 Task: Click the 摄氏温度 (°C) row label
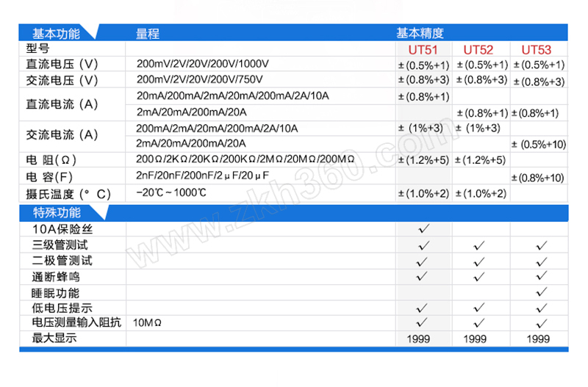68,194
